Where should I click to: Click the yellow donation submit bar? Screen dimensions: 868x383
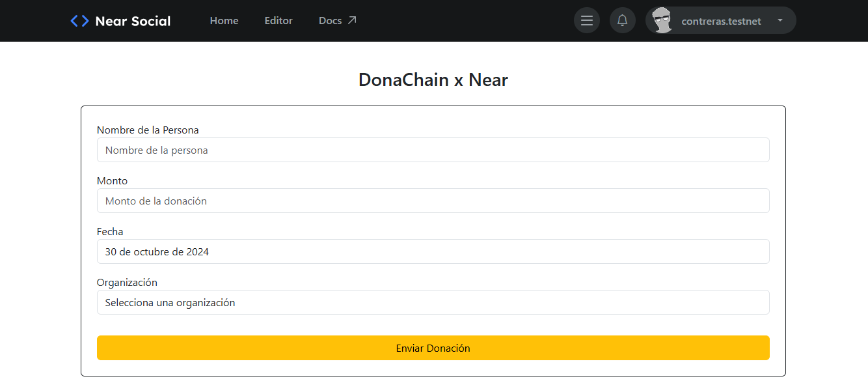point(433,348)
